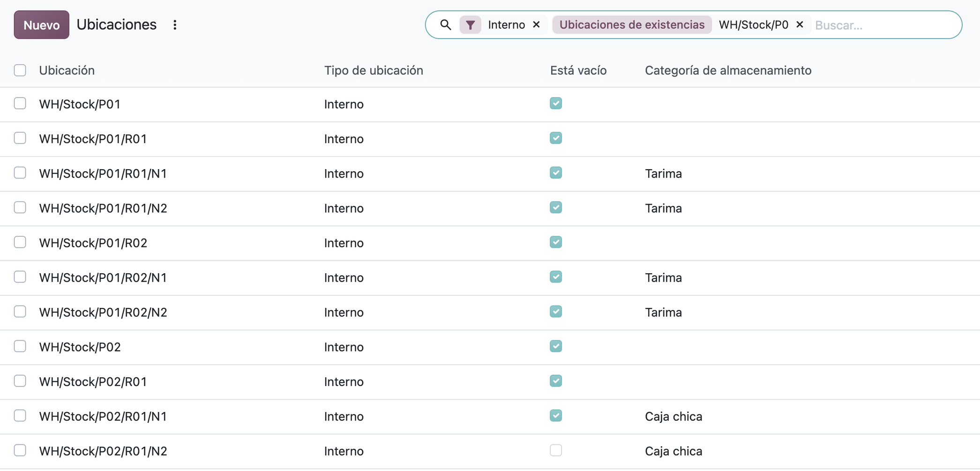Click Interno type in WH/Stock/P02 row
This screenshot has width=980, height=471.
point(344,347)
